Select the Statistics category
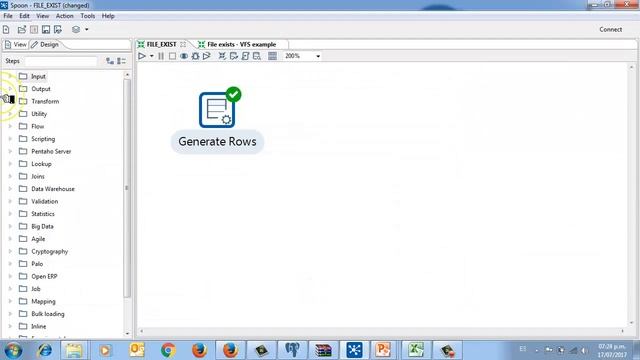The width and height of the screenshot is (640, 360). (42, 214)
